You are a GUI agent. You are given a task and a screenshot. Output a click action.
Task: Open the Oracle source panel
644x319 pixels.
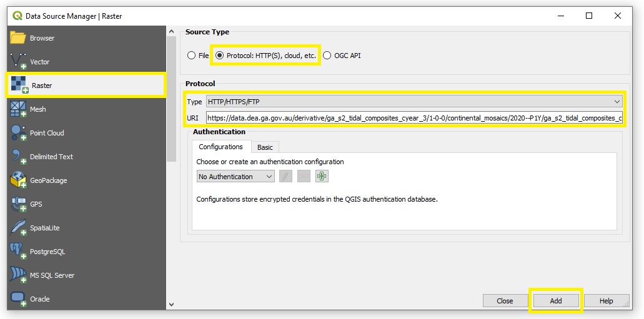[x=86, y=299]
